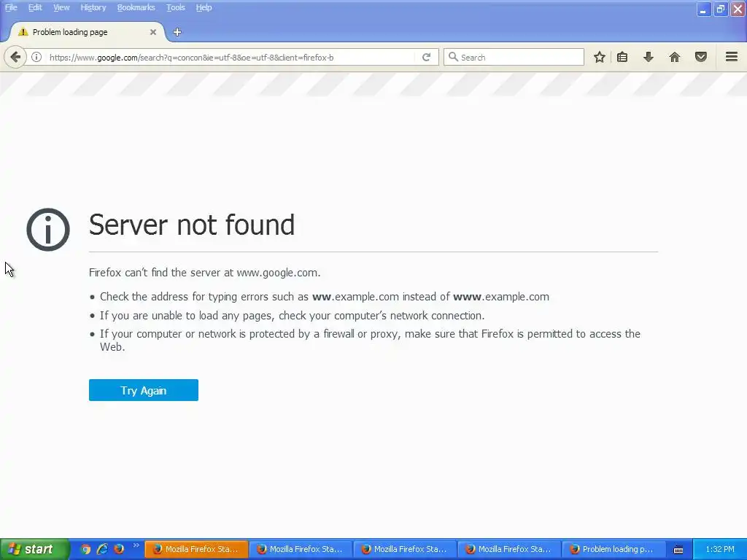Open the Downloads arrow icon

pos(648,57)
